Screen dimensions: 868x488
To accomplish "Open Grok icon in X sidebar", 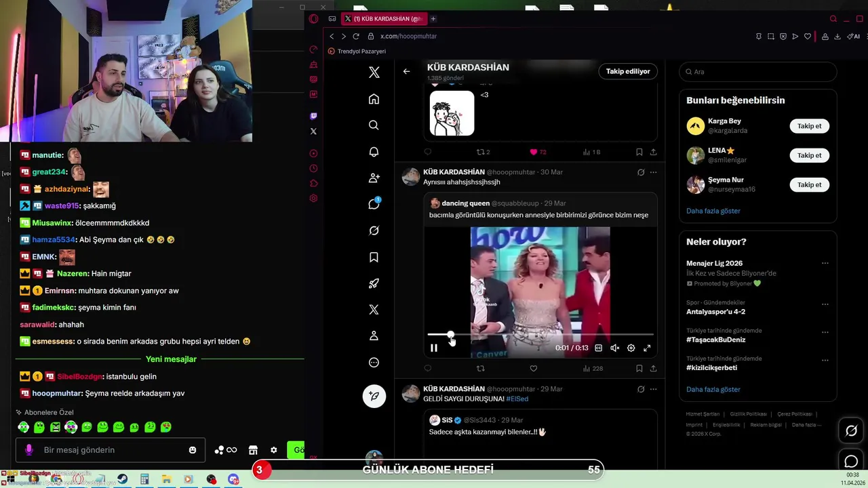I will 374,230.
